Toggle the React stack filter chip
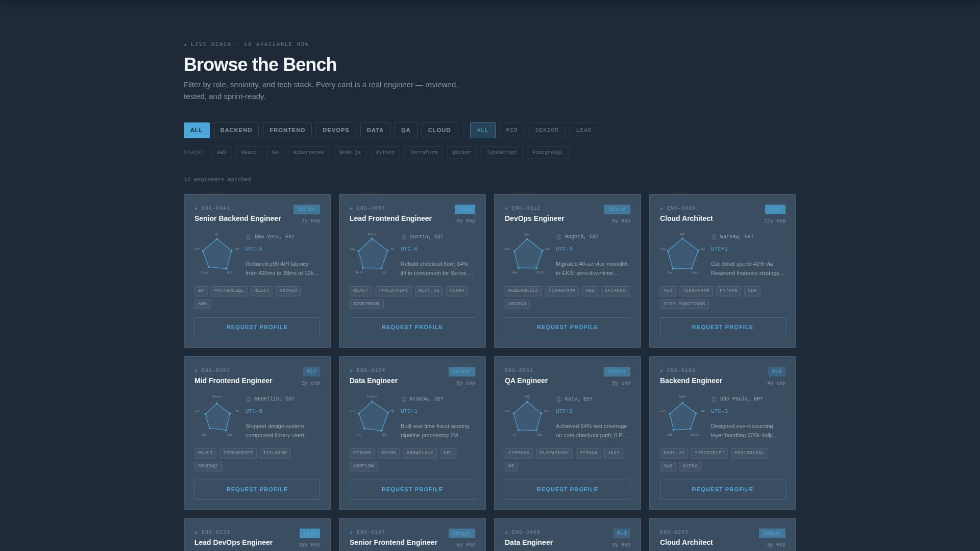This screenshot has width=980, height=551. 249,153
